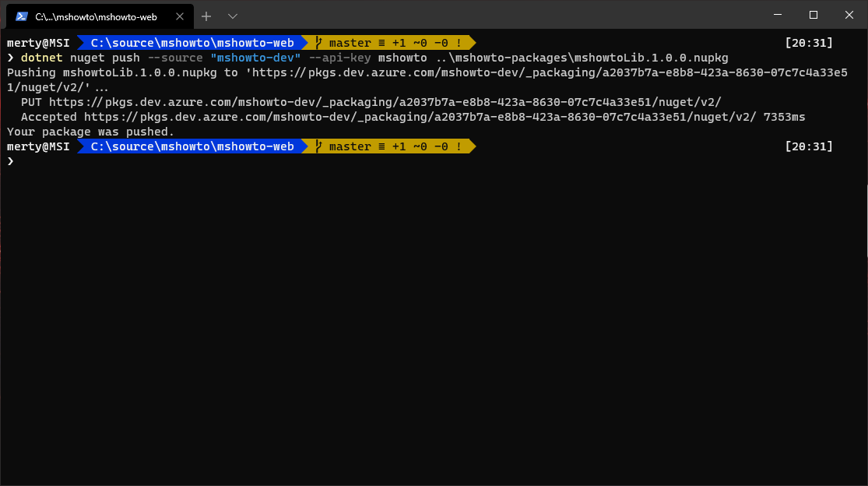Close the Windows Terminal window

tap(849, 15)
